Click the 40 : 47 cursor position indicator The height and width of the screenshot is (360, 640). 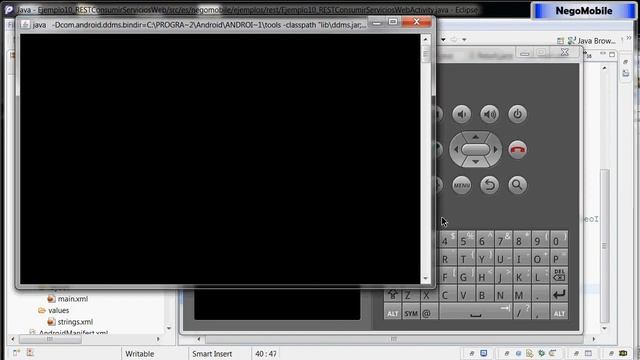click(x=266, y=354)
